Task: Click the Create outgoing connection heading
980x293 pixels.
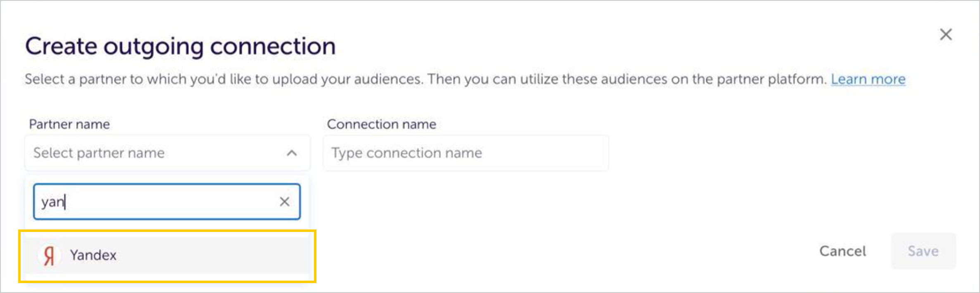Action: tap(181, 46)
